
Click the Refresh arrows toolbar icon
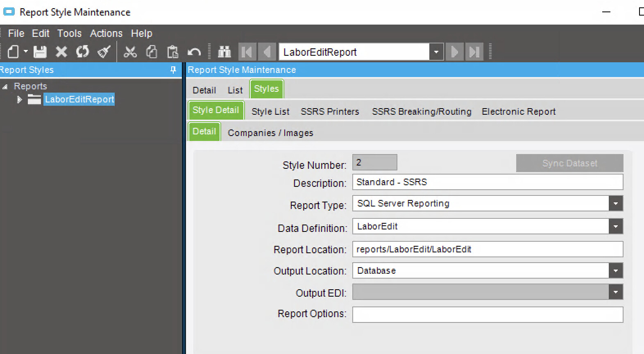pos(82,52)
